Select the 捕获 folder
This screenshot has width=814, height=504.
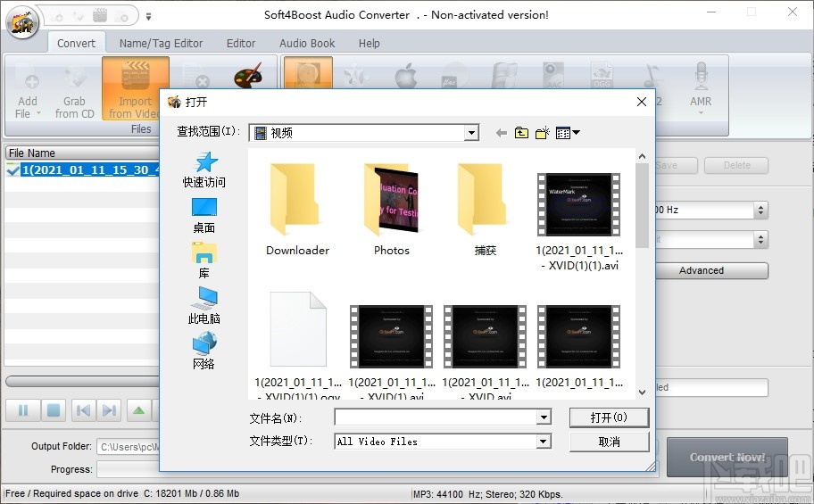[x=485, y=211]
